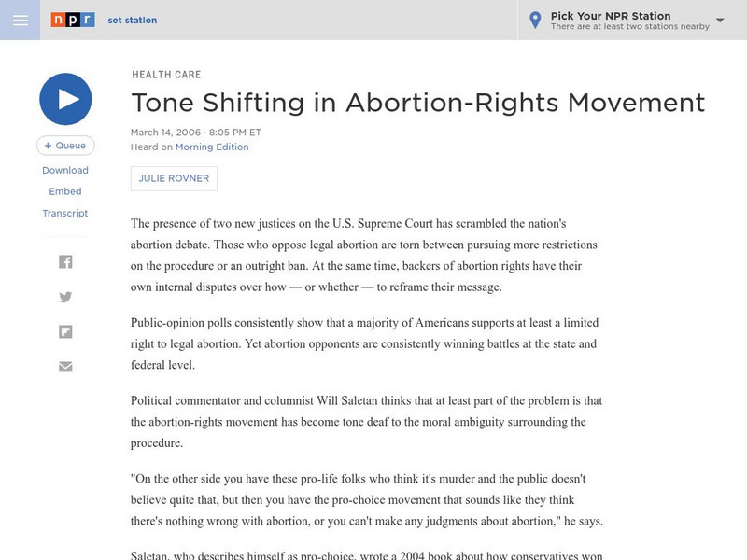The image size is (747, 560).
Task: Open the Embed option
Action: (65, 191)
